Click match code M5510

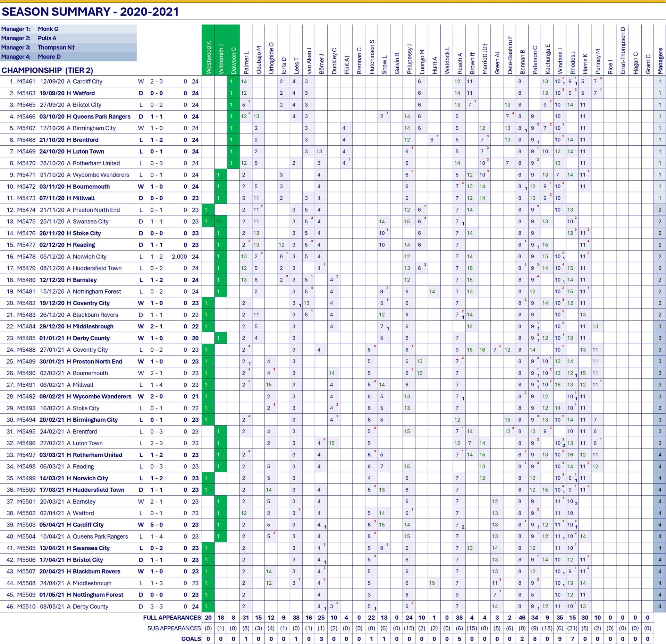click(x=26, y=607)
